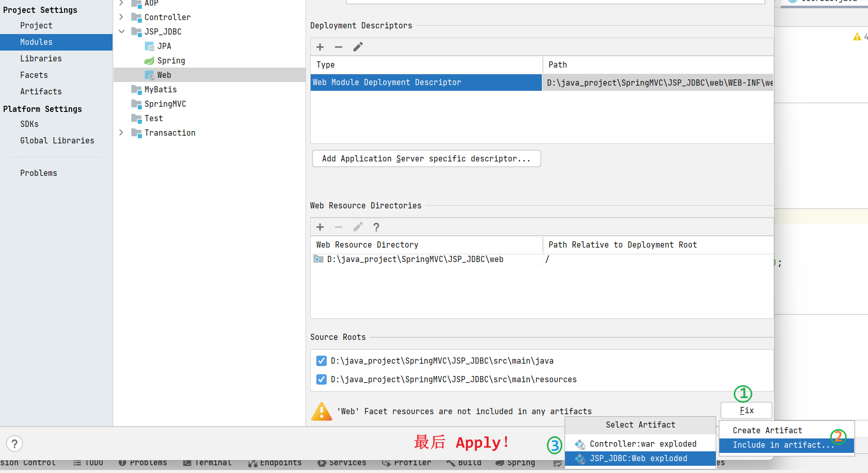Screen dimensions: 868x473
Task: Edit web resource directory pencil icon
Action: (x=358, y=227)
